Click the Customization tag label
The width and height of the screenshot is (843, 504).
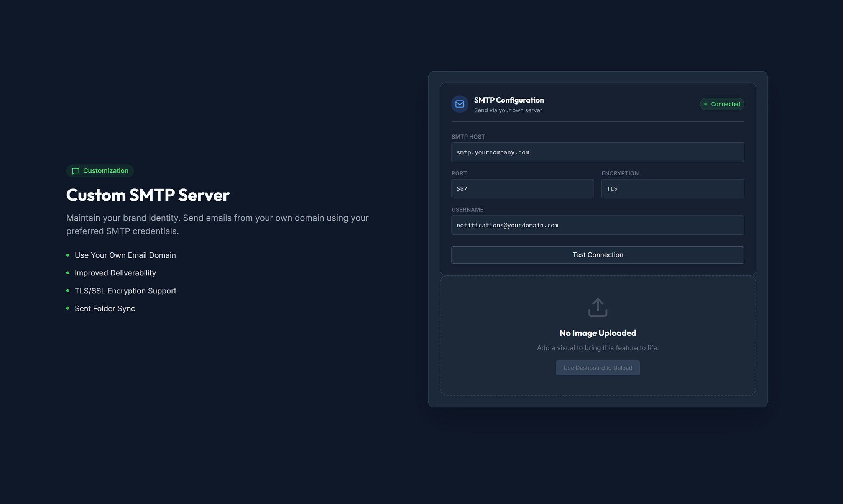(105, 171)
